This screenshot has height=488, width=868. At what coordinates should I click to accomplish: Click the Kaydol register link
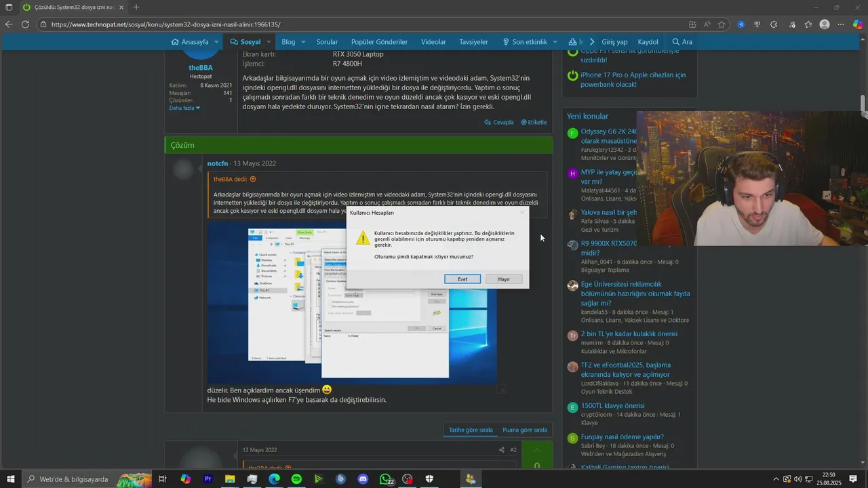tap(648, 42)
